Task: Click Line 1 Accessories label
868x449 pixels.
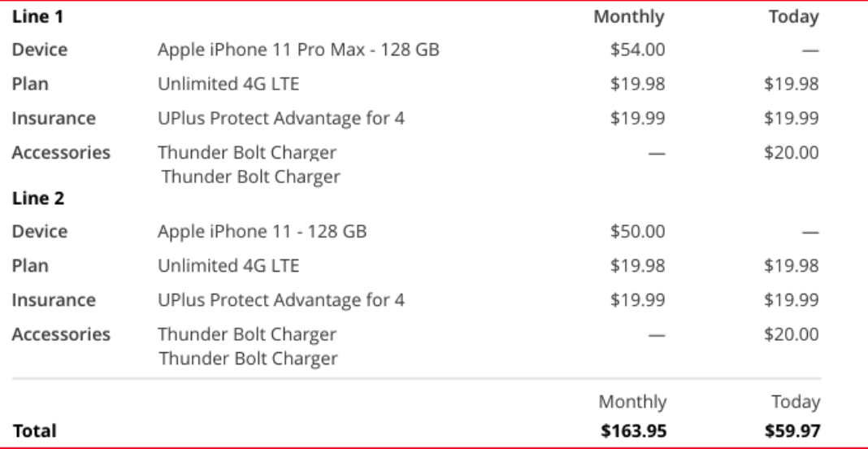Action: pyautogui.click(x=61, y=153)
